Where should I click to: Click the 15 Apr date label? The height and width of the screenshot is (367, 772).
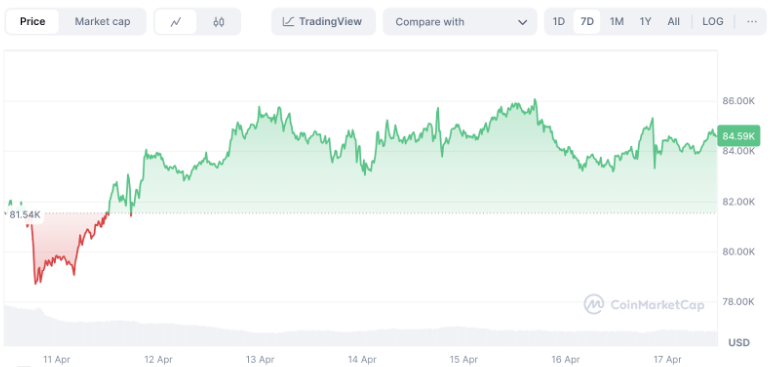point(464,359)
